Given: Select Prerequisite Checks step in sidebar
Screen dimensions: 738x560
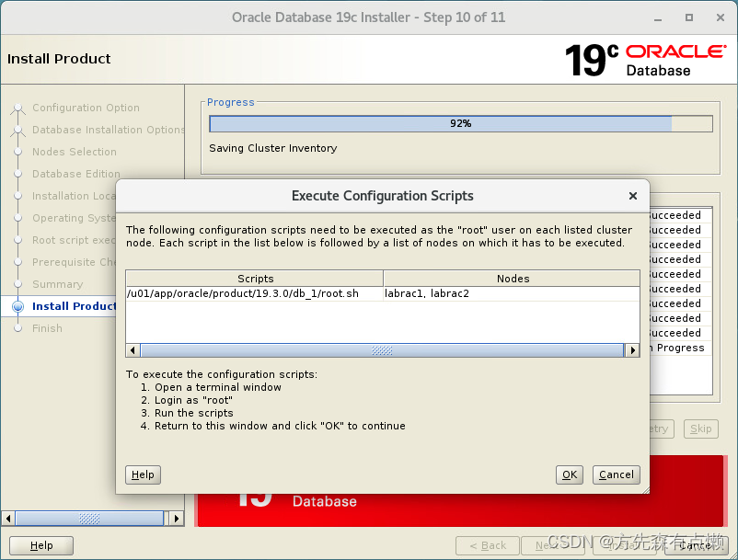Looking at the screenshot, I should coord(74,262).
